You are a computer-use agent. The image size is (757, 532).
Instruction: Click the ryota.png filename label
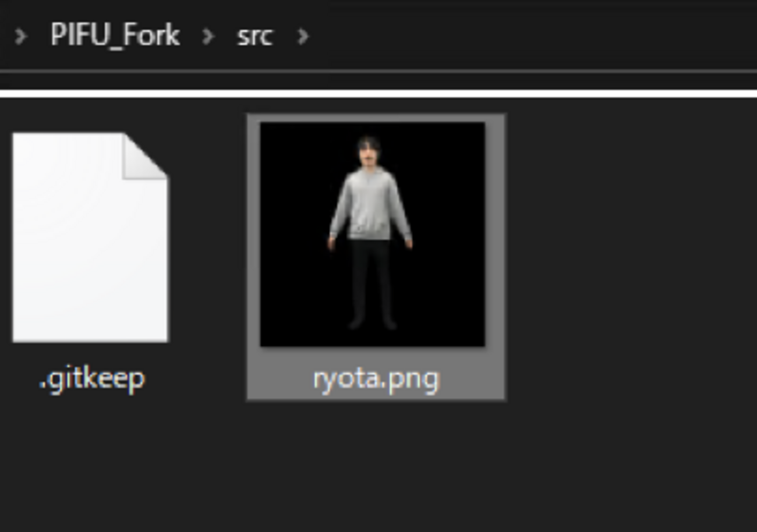coord(376,380)
